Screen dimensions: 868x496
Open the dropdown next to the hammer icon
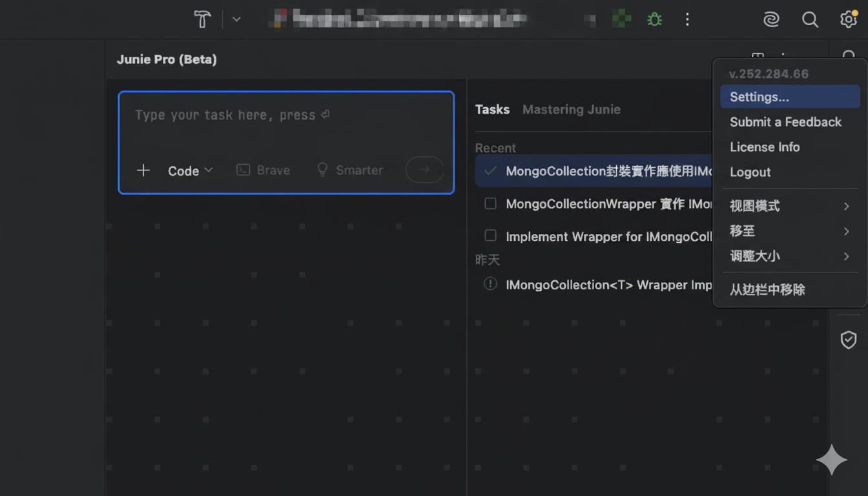pos(236,19)
